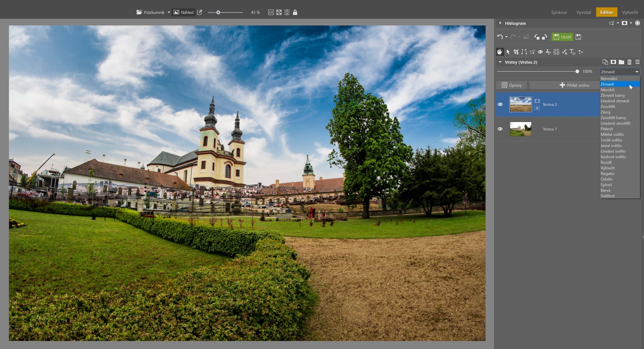Choose Rozdíl blend mode
Viewport: 644px width, 349px height.
[x=620, y=162]
